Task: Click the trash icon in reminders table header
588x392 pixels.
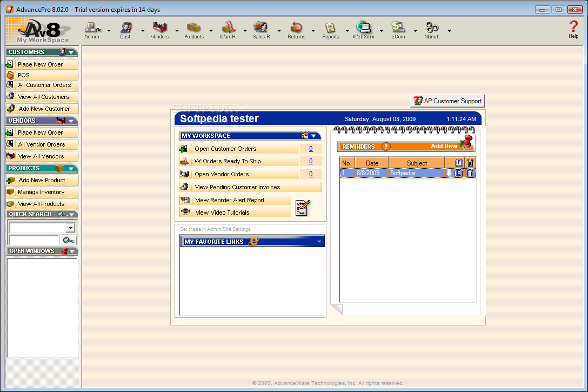Action: click(x=470, y=163)
